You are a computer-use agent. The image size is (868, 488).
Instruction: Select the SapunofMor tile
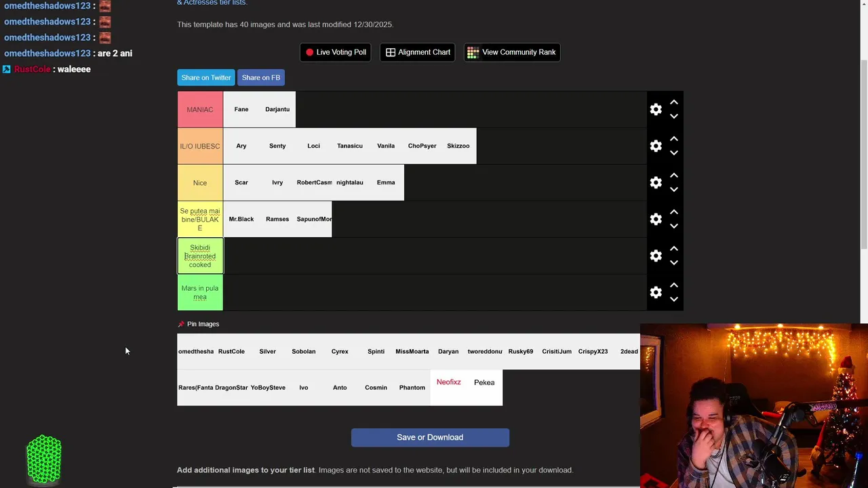pyautogui.click(x=313, y=219)
